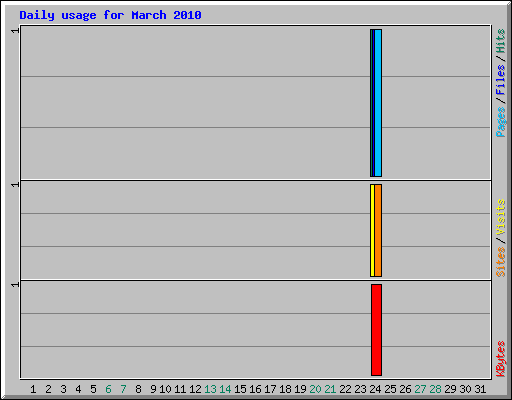Click day label 31 on the axis

[480, 389]
